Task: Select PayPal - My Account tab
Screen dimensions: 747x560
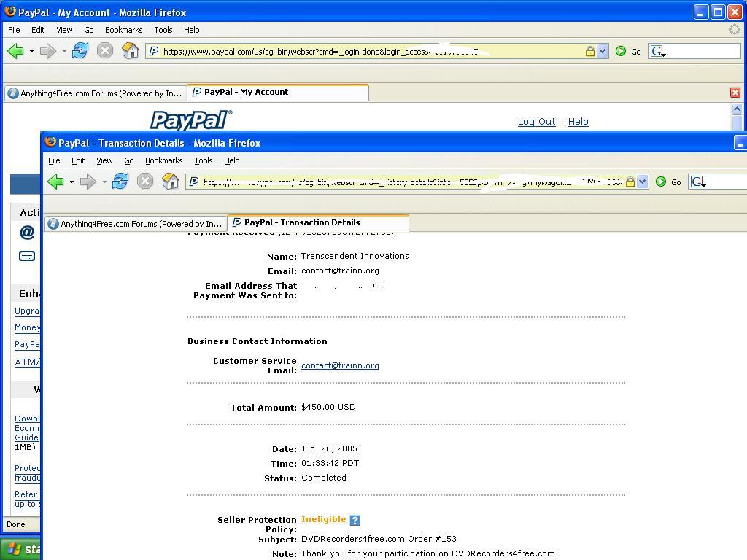Action: 278,93
